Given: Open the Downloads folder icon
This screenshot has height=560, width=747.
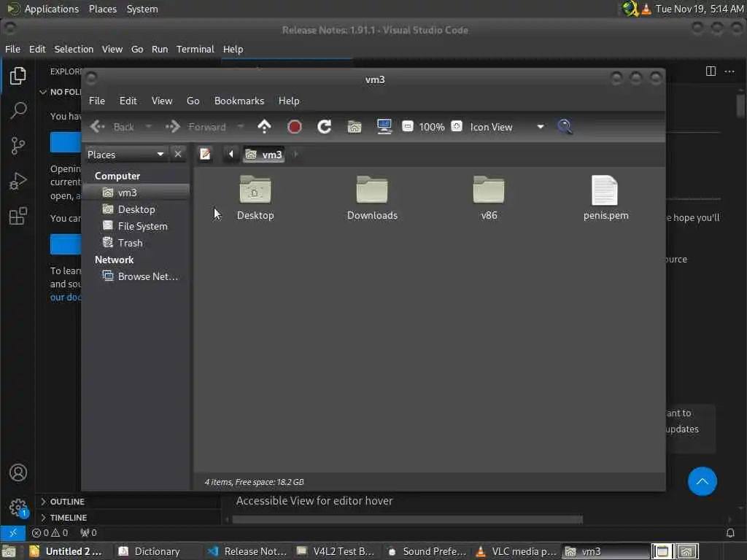Looking at the screenshot, I should pos(372,198).
